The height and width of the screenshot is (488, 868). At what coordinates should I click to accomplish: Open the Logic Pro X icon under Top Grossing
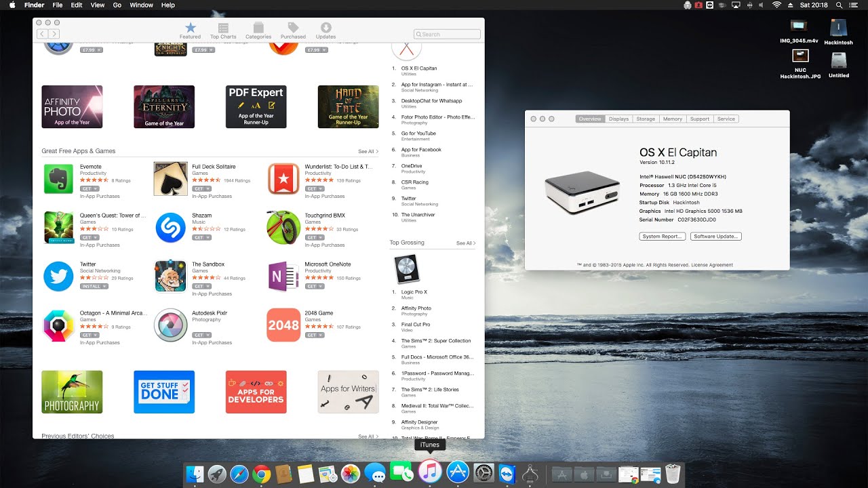pyautogui.click(x=407, y=269)
